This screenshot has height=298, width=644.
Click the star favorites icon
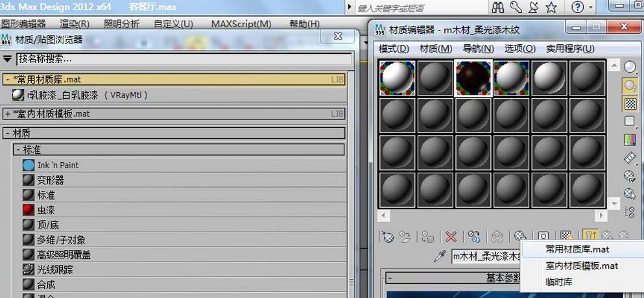click(551, 7)
